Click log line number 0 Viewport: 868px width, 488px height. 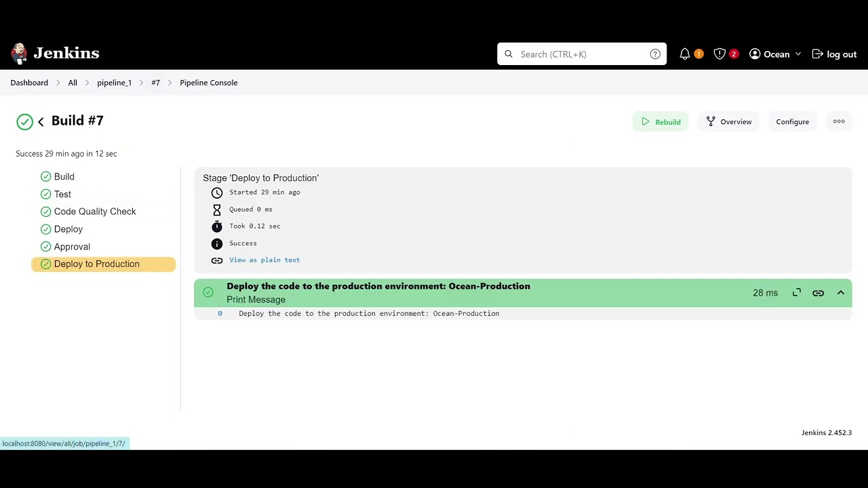point(220,314)
